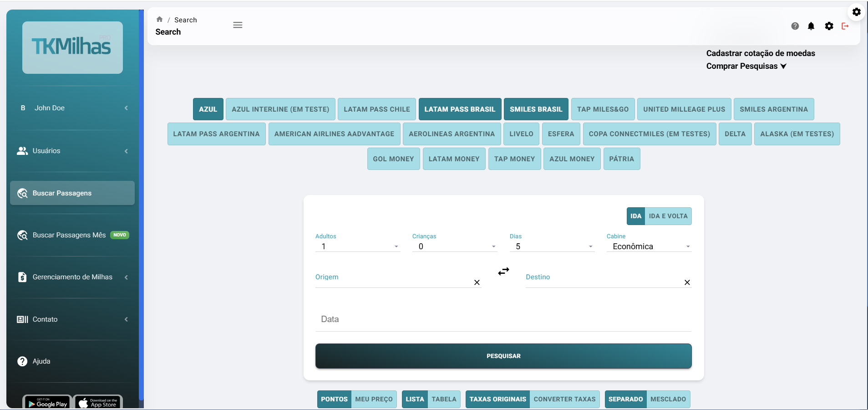This screenshot has height=410, width=868.
Task: Open the Google Play store badge
Action: 47,402
